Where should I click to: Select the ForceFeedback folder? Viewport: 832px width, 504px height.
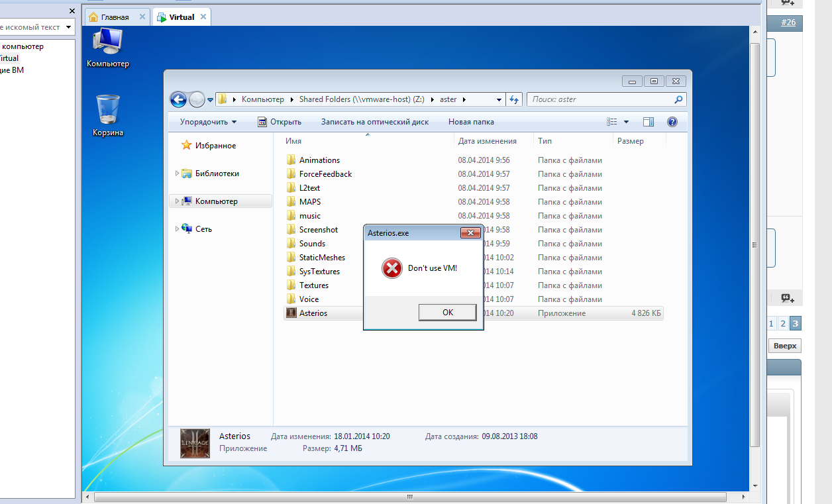pyautogui.click(x=325, y=174)
